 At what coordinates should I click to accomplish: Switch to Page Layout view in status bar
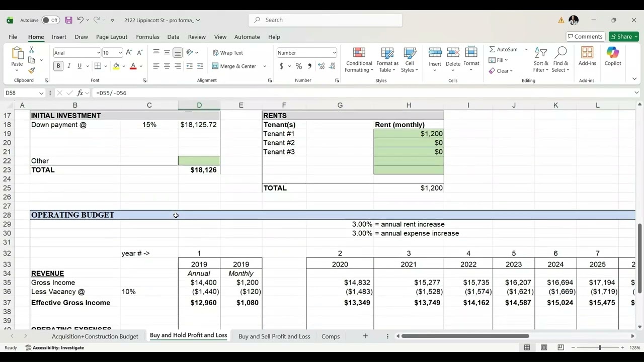544,347
